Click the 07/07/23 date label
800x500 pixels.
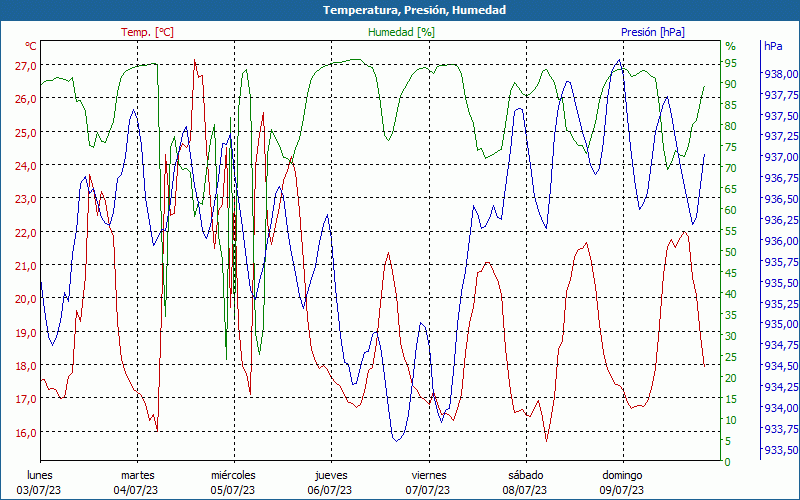(428, 490)
